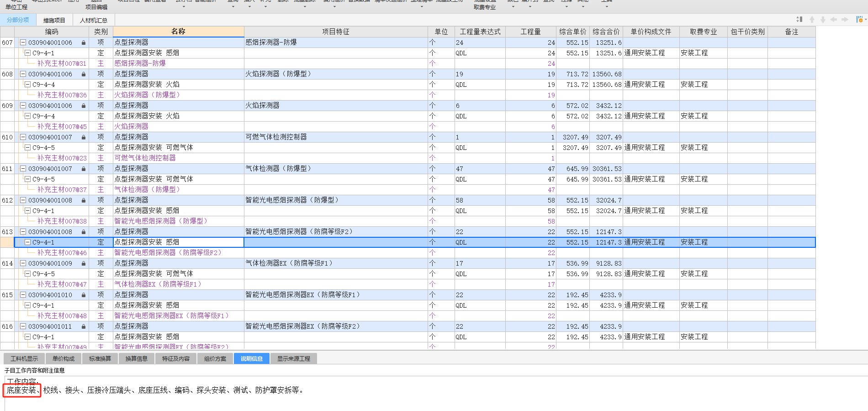Click feature cell 气体检测器EX（防腐等级F1）
Screen dimensions: 868x411
pyautogui.click(x=336, y=263)
